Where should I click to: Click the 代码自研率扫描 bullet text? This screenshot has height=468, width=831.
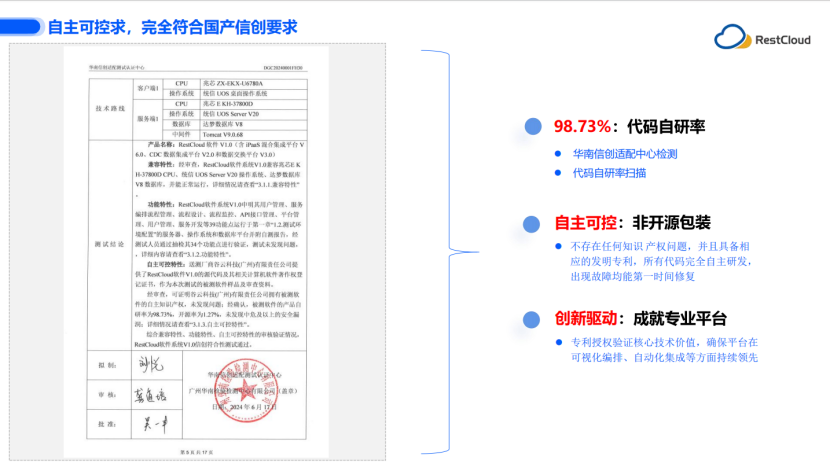click(609, 173)
